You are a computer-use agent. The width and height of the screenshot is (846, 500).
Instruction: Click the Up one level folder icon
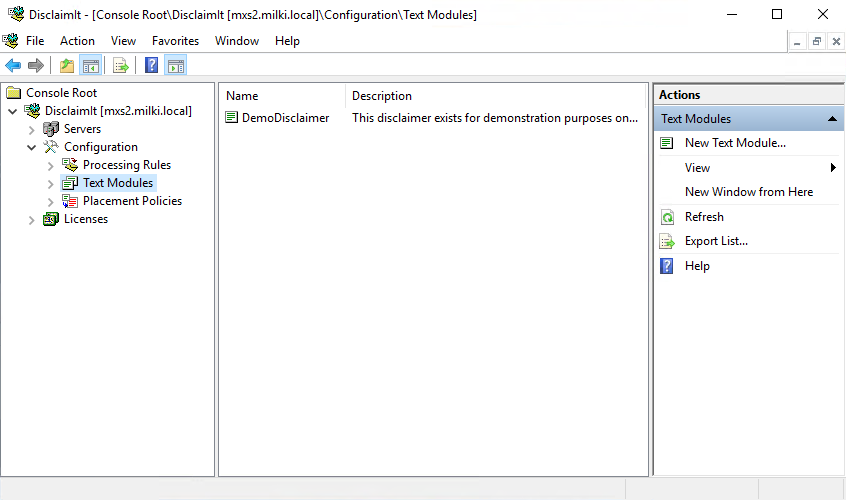tap(67, 66)
